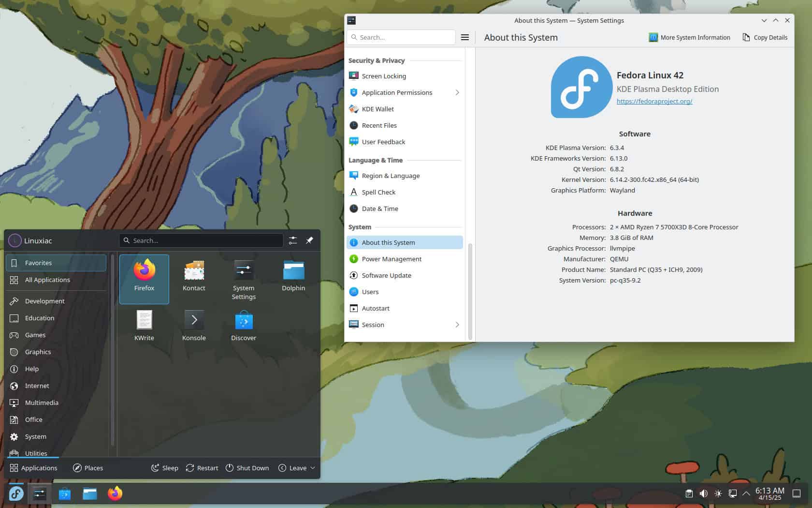The width and height of the screenshot is (812, 508).
Task: Expand the Session settings entry
Action: pos(457,325)
